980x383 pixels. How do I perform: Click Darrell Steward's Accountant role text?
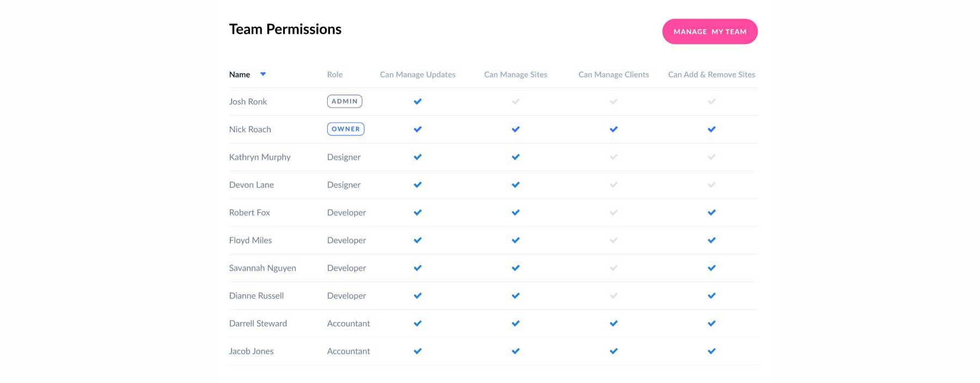tap(348, 323)
